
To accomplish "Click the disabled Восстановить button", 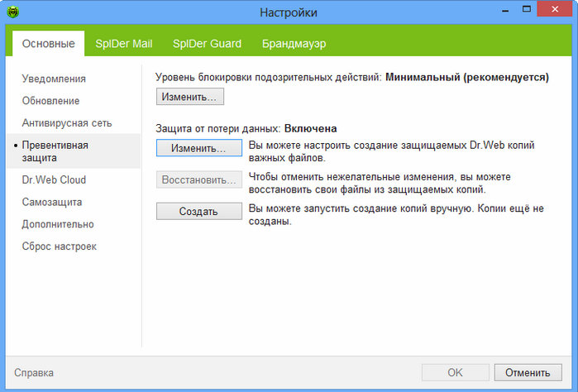I will (x=199, y=179).
